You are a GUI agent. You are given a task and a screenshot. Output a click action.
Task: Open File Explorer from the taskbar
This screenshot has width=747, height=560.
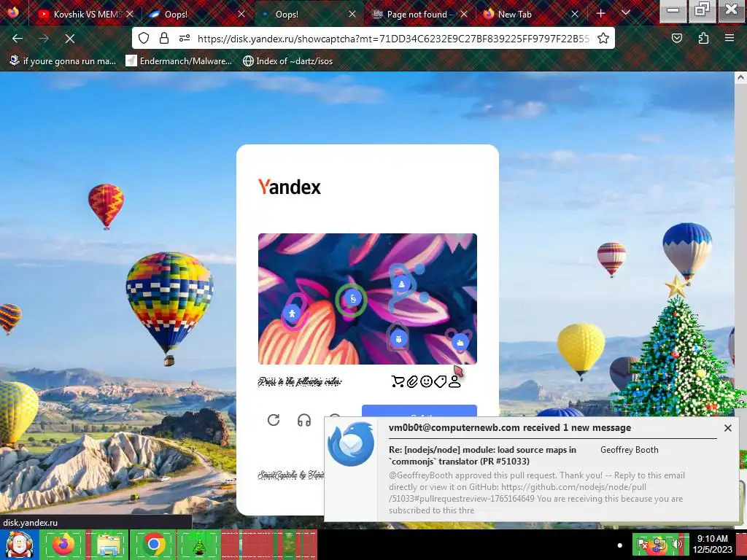coord(108,544)
